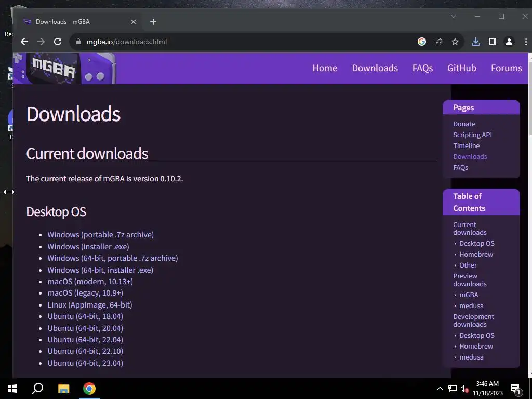Click the Chrome taskbar icon
This screenshot has height=399, width=532.
[x=89, y=389]
